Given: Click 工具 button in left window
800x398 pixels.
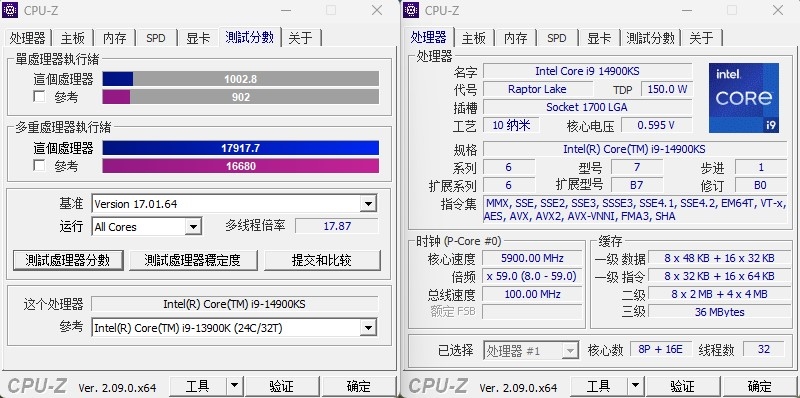Looking at the screenshot, I should pos(197,386).
